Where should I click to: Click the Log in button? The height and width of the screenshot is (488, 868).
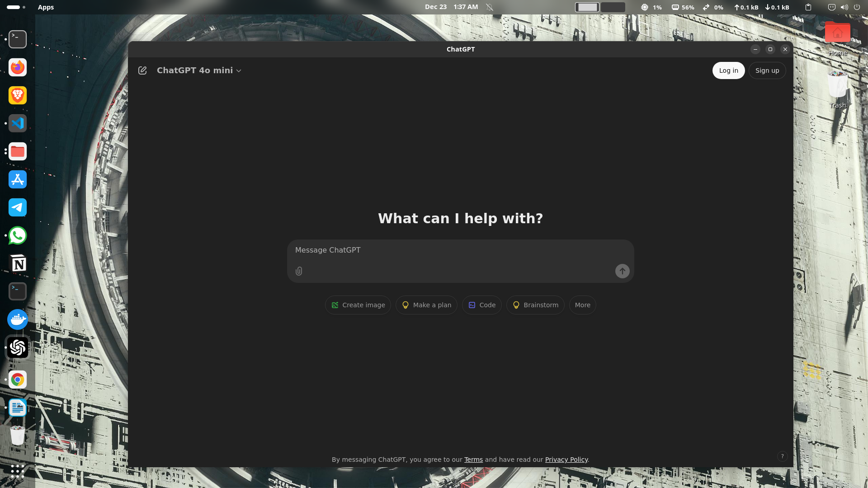(x=728, y=70)
